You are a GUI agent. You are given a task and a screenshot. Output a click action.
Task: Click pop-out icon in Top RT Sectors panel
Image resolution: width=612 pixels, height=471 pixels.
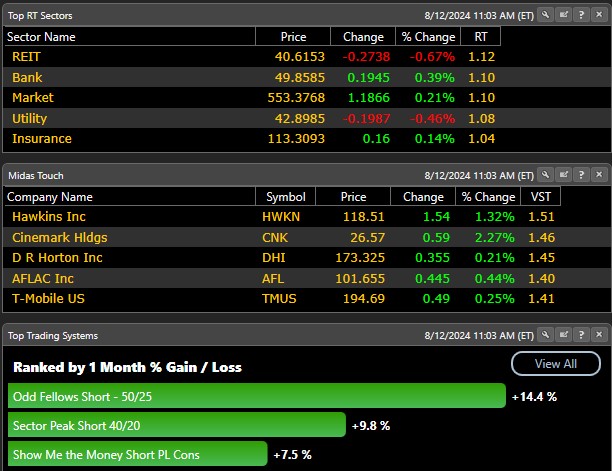pos(563,15)
